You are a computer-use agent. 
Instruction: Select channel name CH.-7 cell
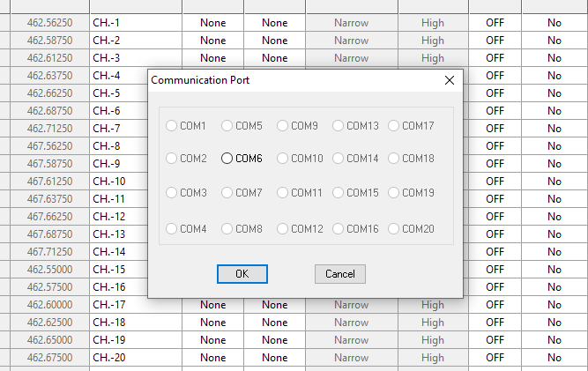(119, 129)
